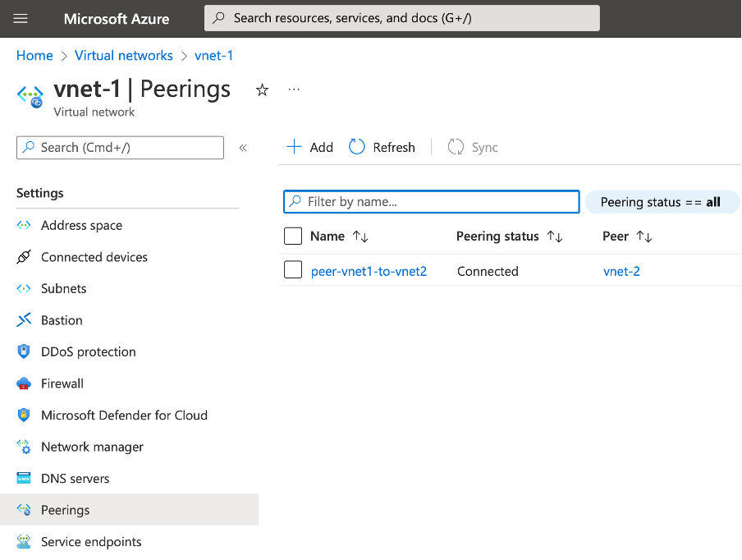Collapse the sidebar with double chevron
The image size is (742, 560).
(x=243, y=148)
